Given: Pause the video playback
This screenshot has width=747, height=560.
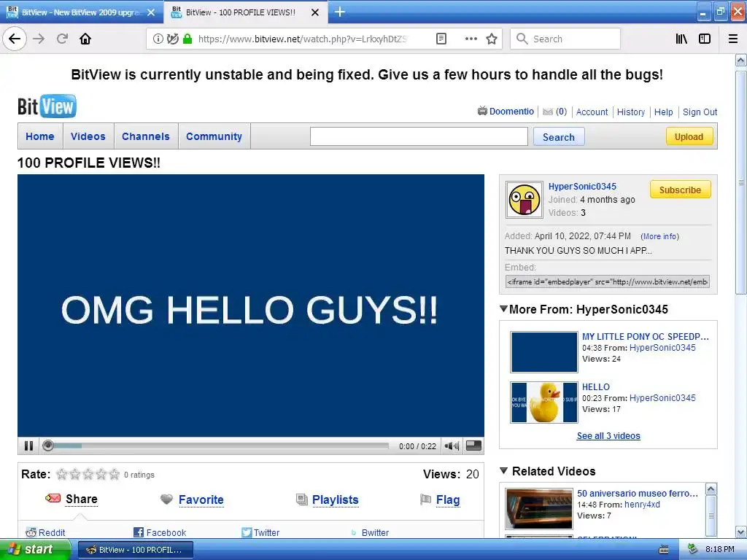Looking at the screenshot, I should point(28,446).
